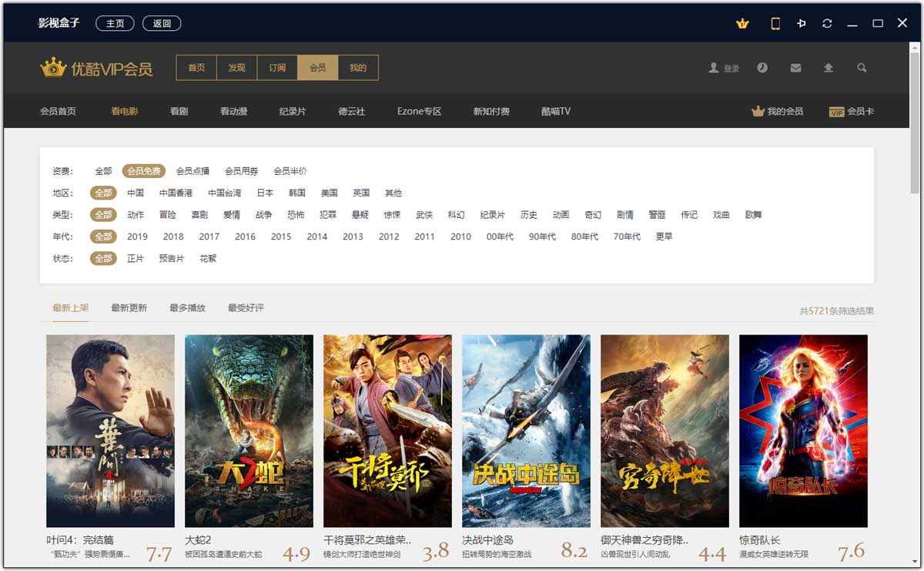Image resolution: width=924 pixels, height=571 pixels.
Task: Select the 会员 tab
Action: click(318, 68)
